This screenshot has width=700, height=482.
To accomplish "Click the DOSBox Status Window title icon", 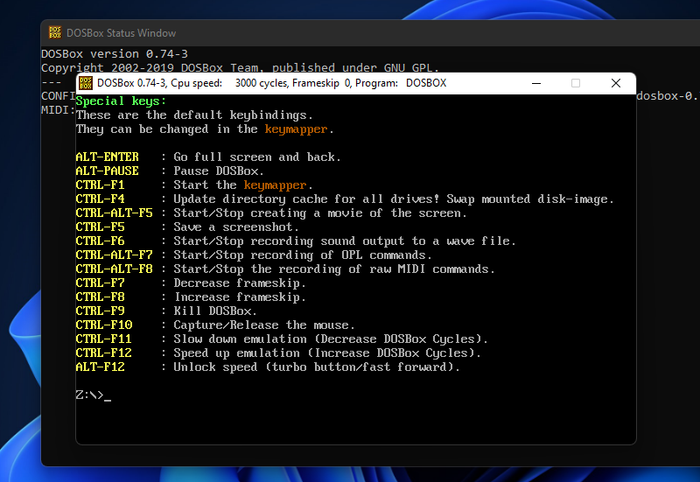I will 55,33.
